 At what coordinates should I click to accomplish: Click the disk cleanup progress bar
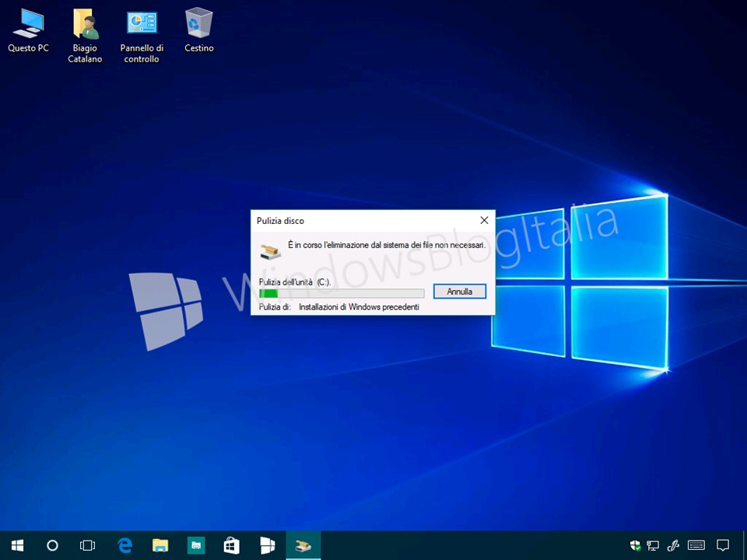tap(342, 293)
